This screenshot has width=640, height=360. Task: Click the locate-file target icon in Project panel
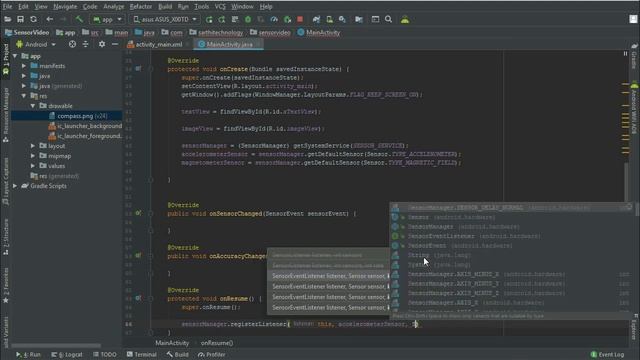(72, 44)
